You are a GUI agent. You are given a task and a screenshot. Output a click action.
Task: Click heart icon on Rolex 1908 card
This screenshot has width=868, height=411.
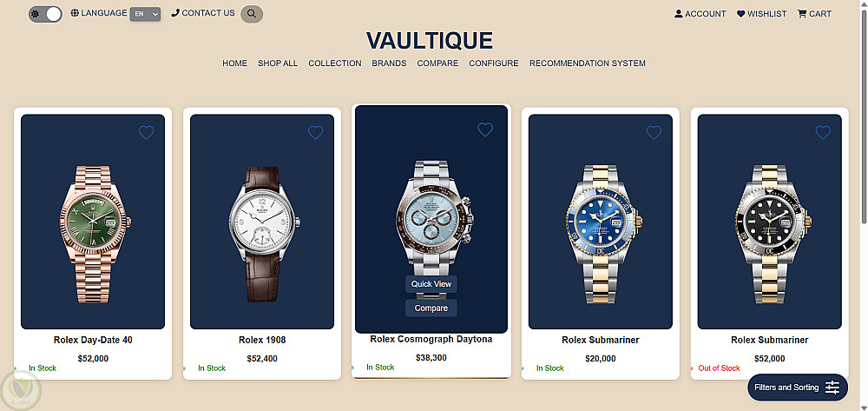[x=315, y=132]
